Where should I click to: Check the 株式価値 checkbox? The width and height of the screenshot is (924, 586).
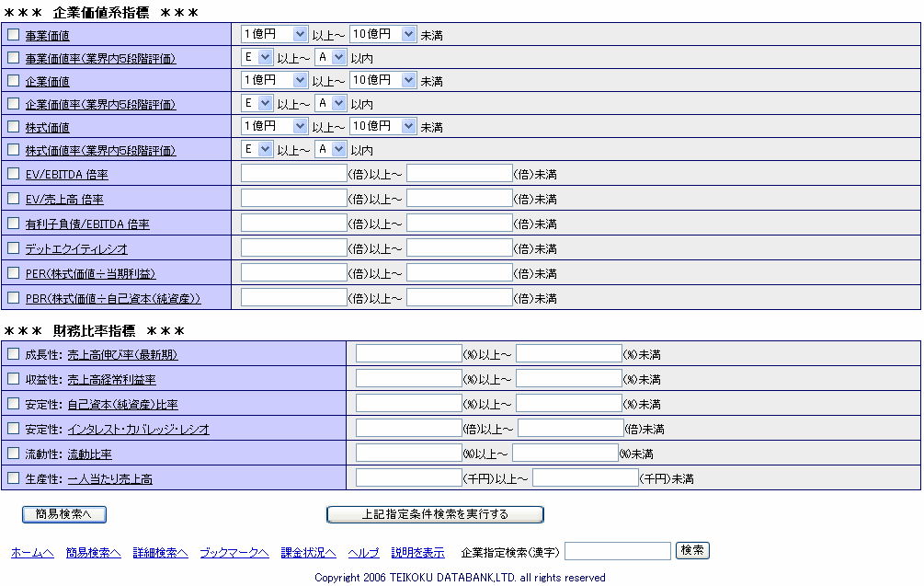pyautogui.click(x=13, y=127)
